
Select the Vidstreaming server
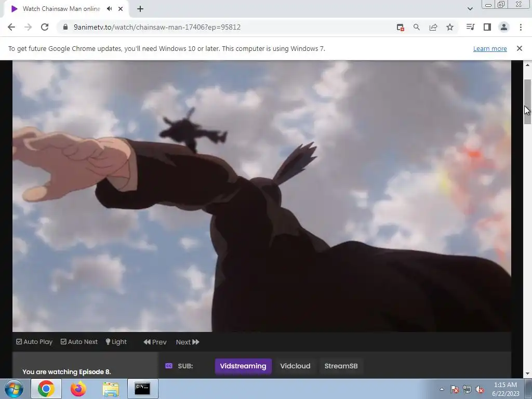[243, 366]
